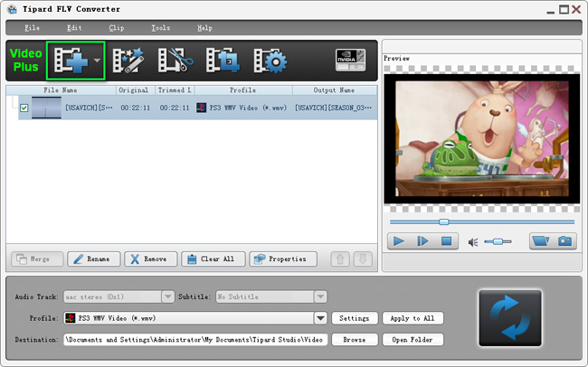Open the Tools menu

pos(160,28)
